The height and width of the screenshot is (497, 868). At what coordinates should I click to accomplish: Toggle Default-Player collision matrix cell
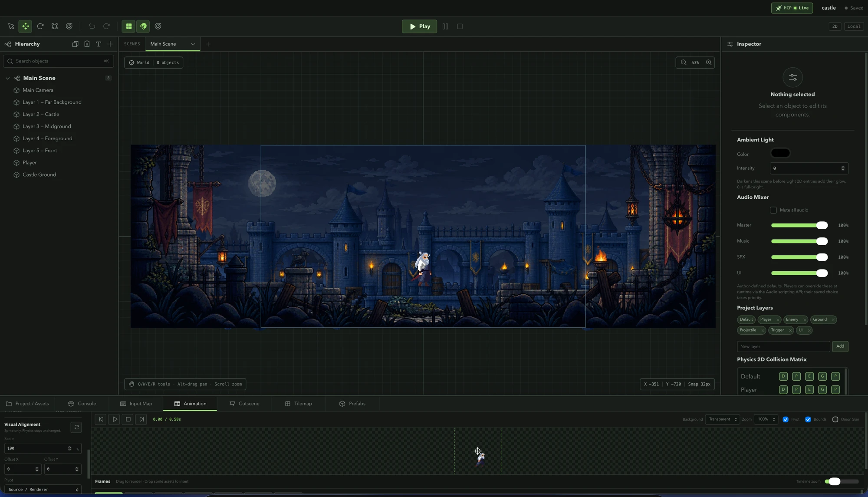(796, 376)
